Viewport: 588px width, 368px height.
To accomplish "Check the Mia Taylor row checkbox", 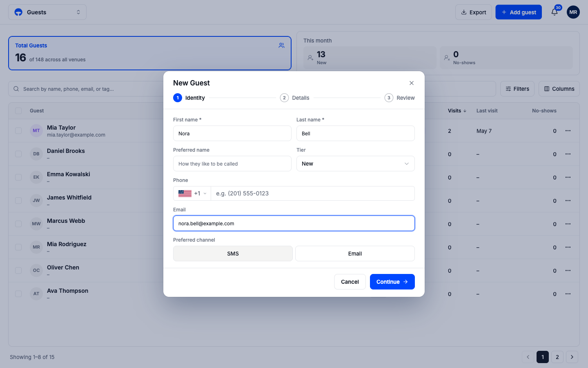I will click(18, 131).
